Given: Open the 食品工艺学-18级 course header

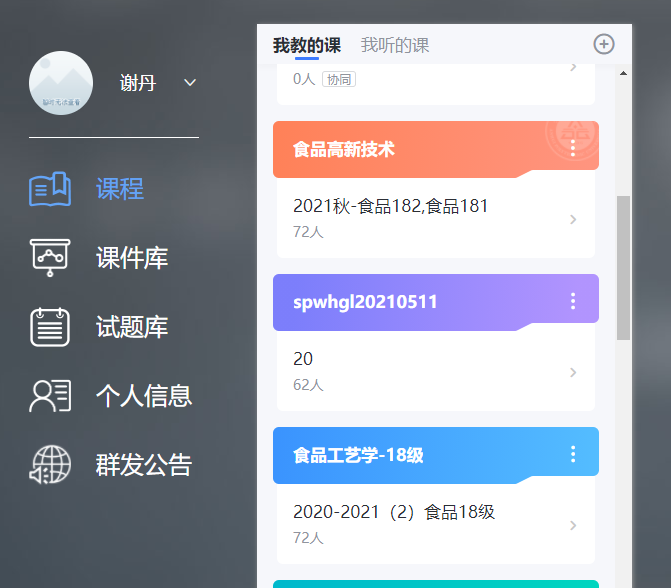Looking at the screenshot, I should click(x=400, y=455).
